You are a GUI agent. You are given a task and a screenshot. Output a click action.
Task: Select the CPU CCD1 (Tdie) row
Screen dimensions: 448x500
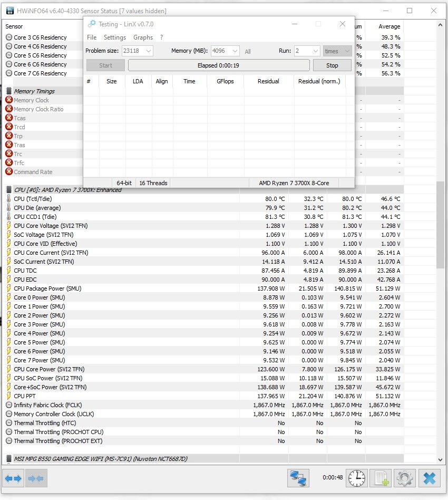click(203, 217)
